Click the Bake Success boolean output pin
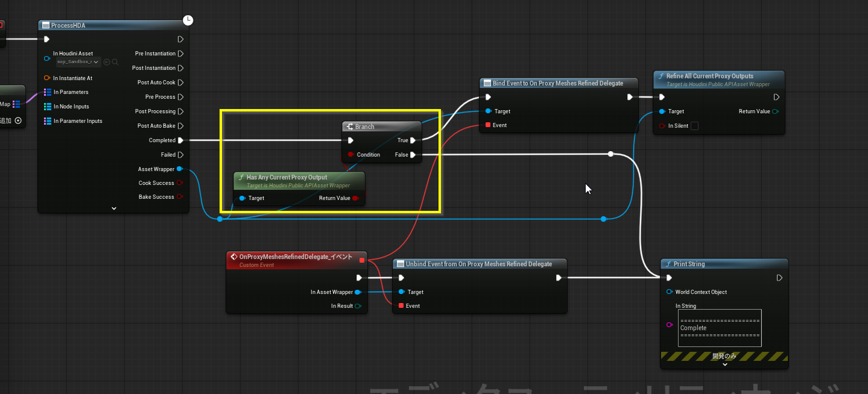The width and height of the screenshot is (868, 394). [x=180, y=197]
